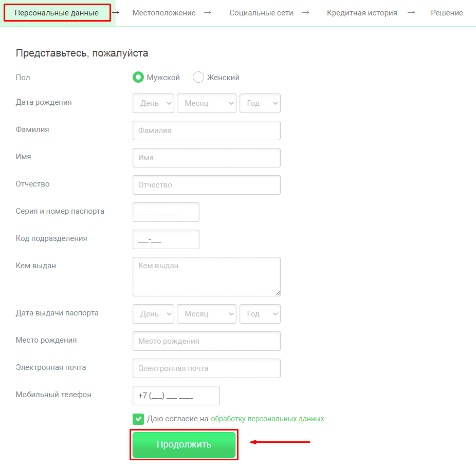Select the Женский gender radio button
Image resolution: width=476 pixels, height=468 pixels.
198,78
